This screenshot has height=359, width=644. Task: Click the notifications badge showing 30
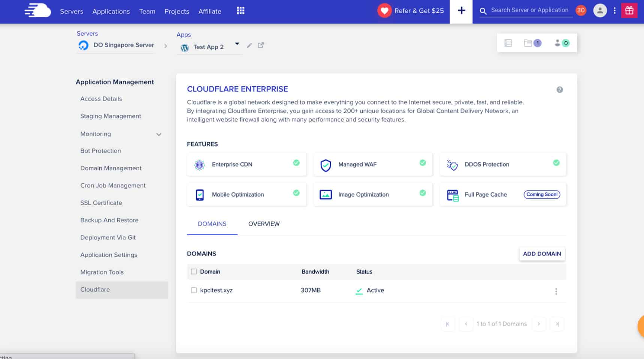[581, 11]
